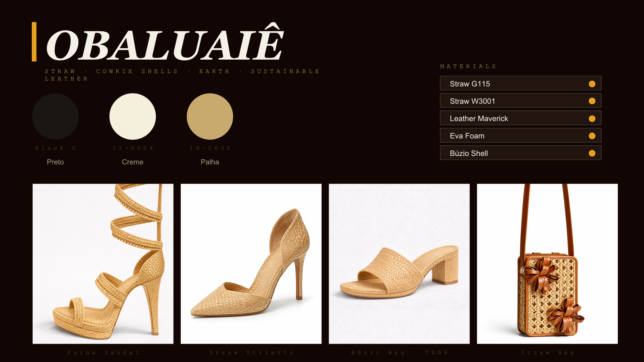Screen dimensions: 644x362
Task: Open the Straw Stiletto product image
Action: point(251,264)
